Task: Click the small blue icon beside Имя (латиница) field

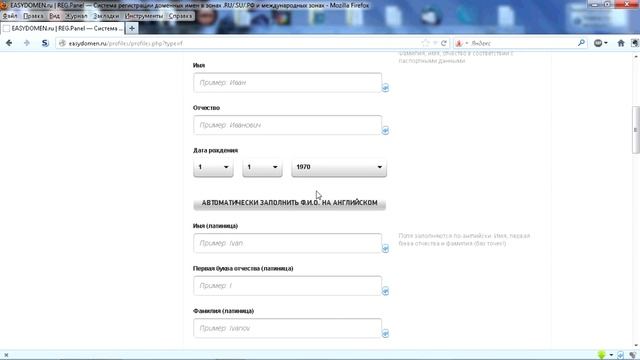Action: (x=385, y=249)
